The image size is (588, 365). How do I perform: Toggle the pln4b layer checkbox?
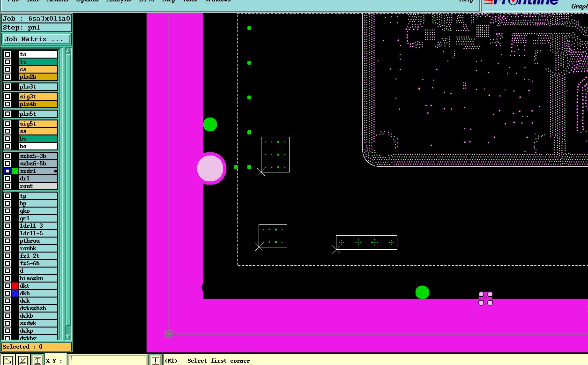tap(7, 104)
